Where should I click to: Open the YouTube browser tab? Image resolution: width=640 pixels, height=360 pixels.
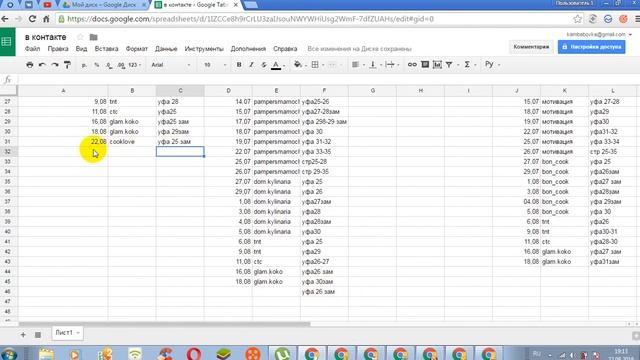(x=47, y=5)
